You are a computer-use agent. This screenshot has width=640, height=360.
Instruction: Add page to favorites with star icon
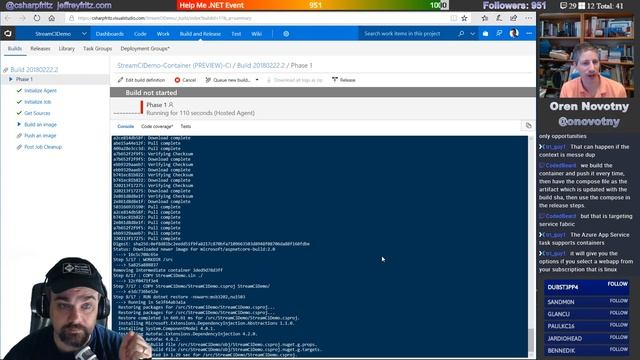(x=464, y=18)
